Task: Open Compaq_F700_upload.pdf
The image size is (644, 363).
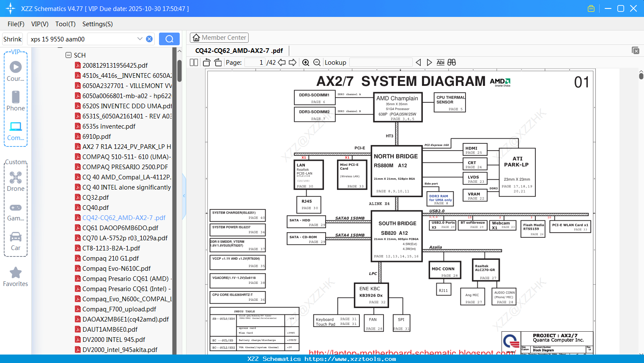Action: (119, 309)
